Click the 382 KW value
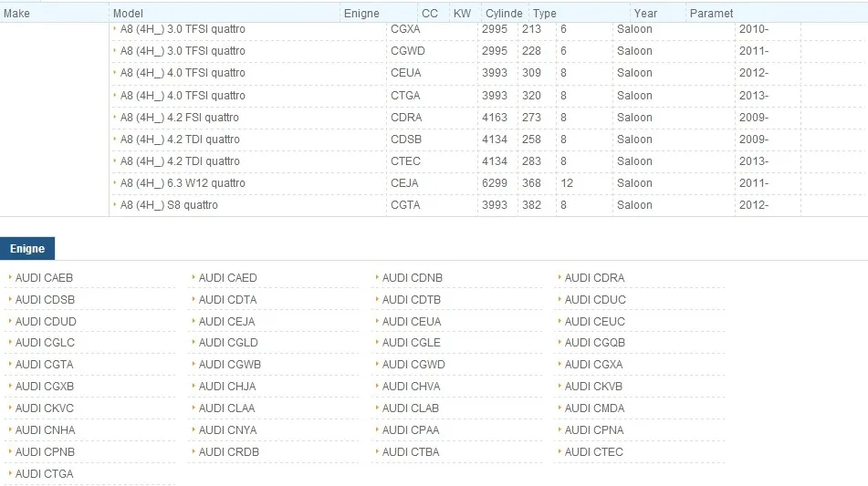This screenshot has height=486, width=868. (531, 205)
